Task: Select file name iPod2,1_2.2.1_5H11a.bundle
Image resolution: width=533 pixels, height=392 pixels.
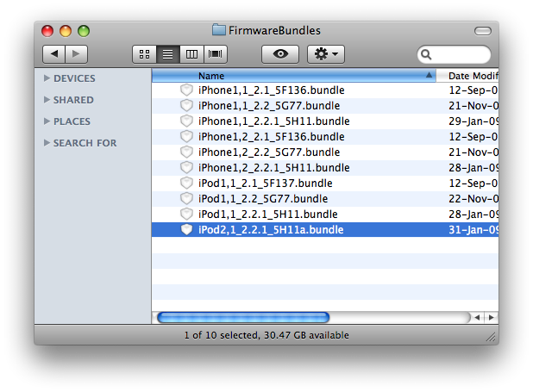Action: coord(271,230)
